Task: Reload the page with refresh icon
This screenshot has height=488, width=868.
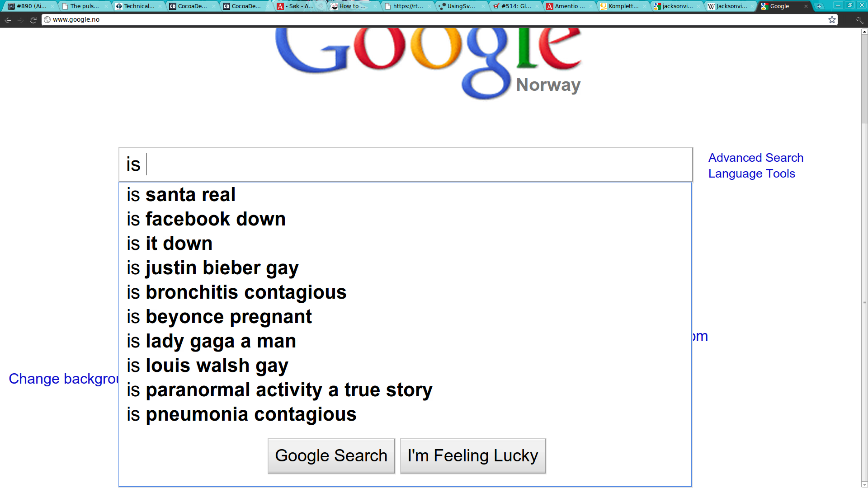Action: coord(33,20)
